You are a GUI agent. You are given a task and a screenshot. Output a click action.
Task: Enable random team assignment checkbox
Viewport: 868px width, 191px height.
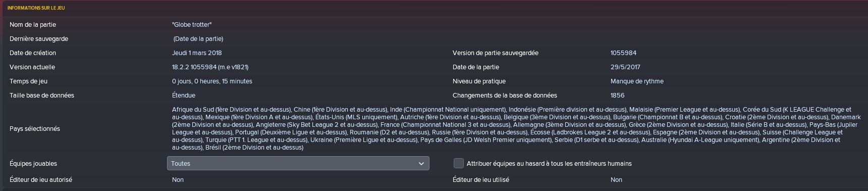pos(459,163)
